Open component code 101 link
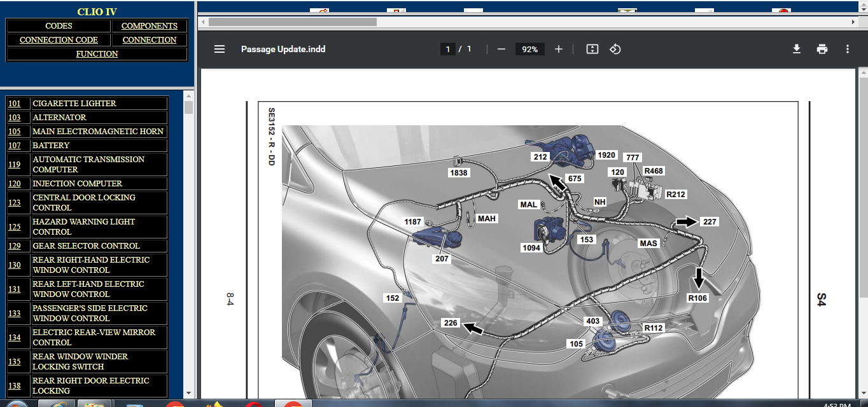 (x=15, y=103)
